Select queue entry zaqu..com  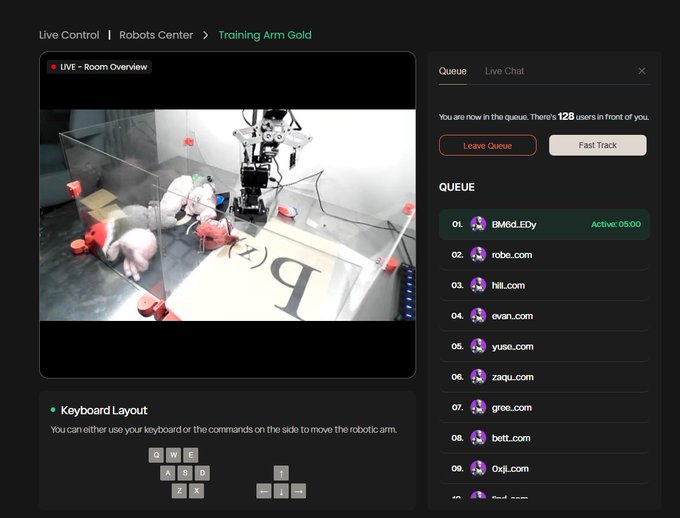click(545, 377)
